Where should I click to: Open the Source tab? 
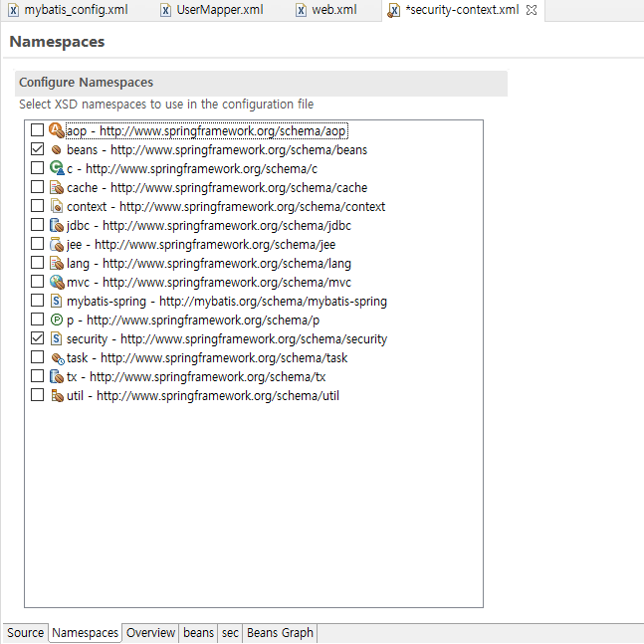(25, 632)
